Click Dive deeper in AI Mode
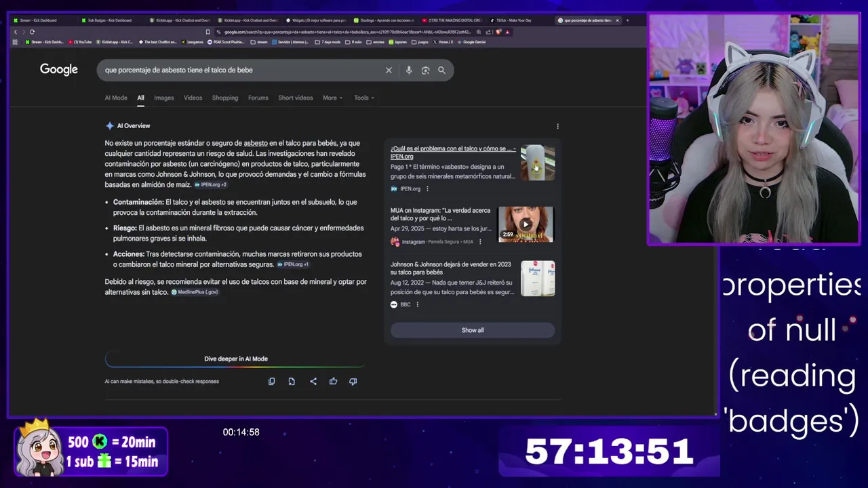 click(236, 359)
